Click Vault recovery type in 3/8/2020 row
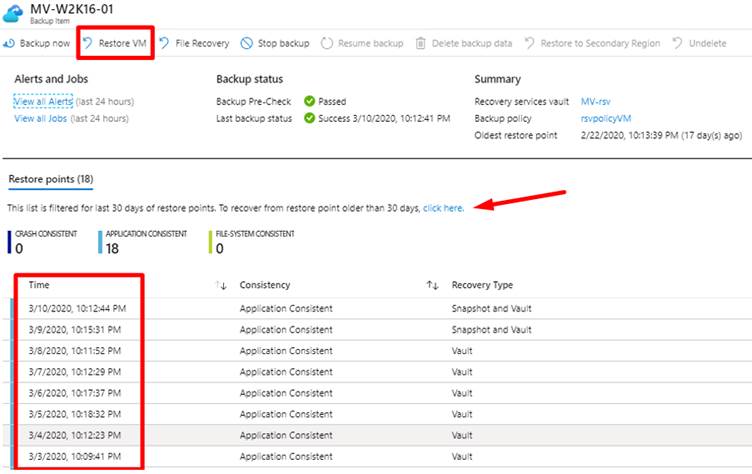 pos(462,351)
